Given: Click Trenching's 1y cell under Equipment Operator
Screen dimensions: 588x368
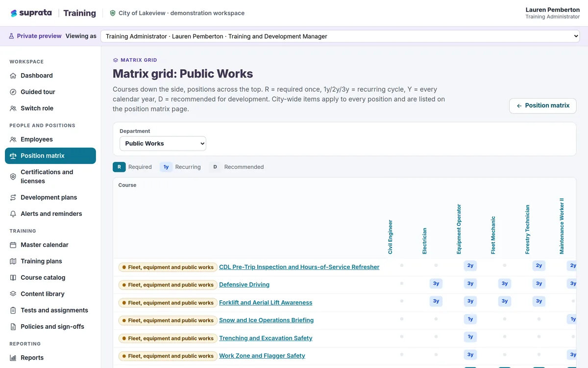Looking at the screenshot, I should pyautogui.click(x=470, y=337).
